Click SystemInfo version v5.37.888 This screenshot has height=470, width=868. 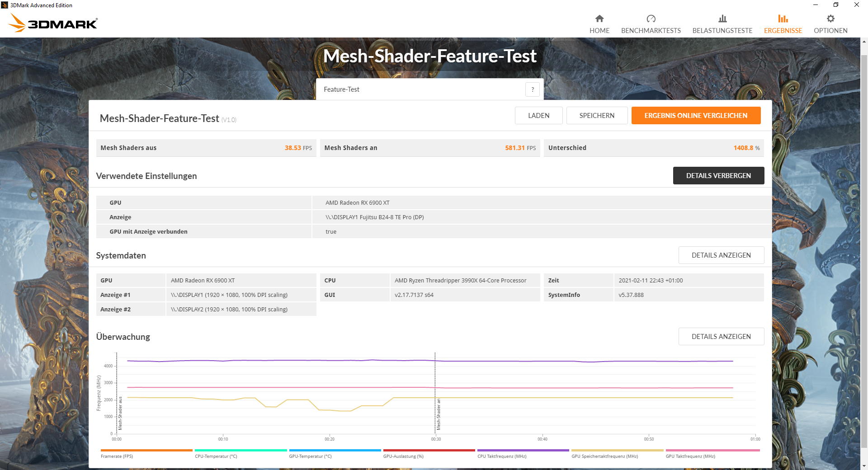point(631,295)
